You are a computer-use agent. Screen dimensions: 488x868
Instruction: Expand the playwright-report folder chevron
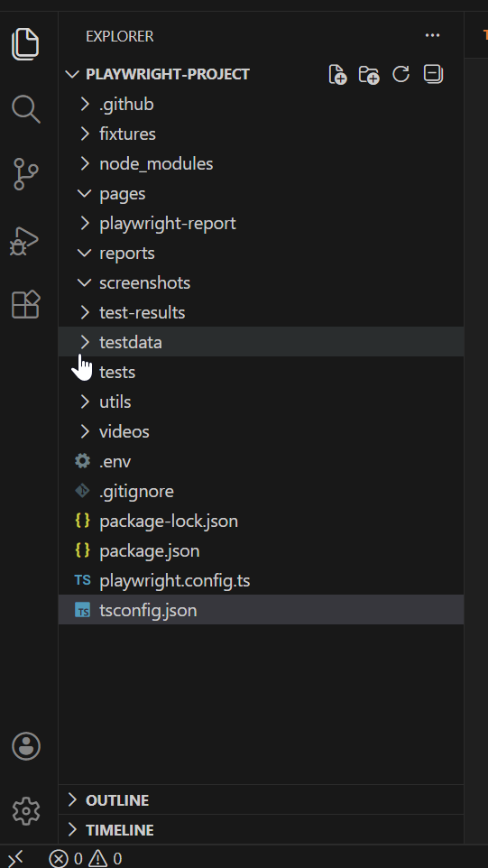85,223
